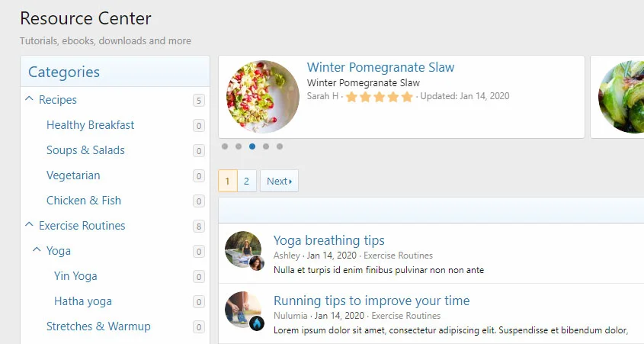Jump to the fifth carousel slide dot
Screen dimensions: 644x344
point(280,146)
